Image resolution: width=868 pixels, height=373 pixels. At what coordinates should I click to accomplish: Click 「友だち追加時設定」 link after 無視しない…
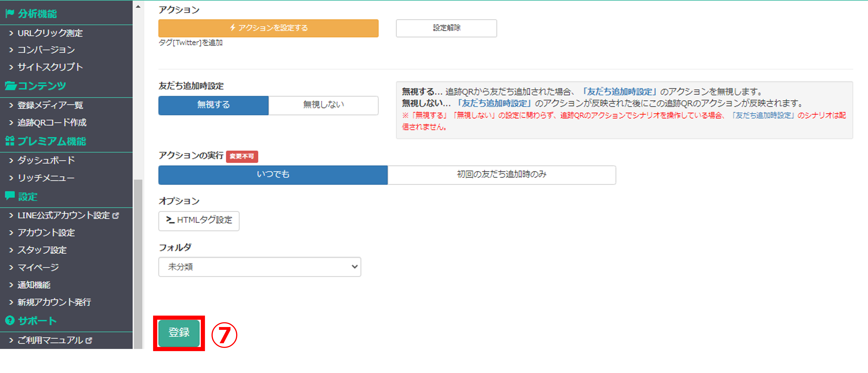click(494, 103)
